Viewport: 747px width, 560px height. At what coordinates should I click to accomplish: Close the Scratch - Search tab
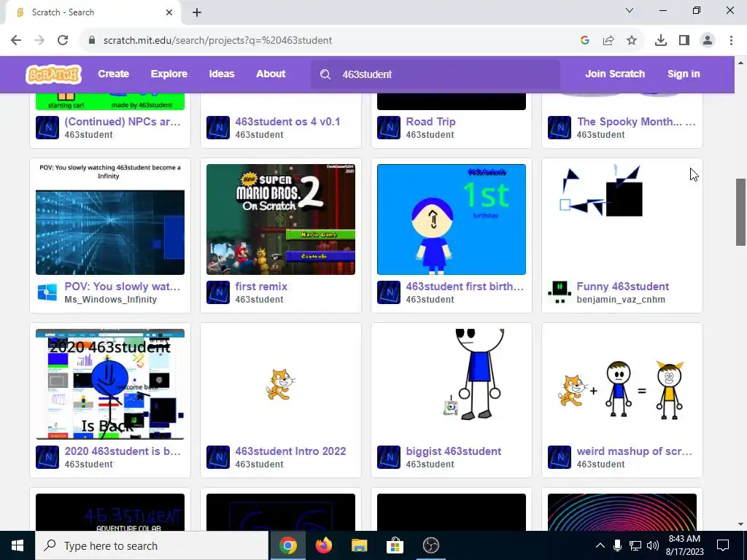169,12
